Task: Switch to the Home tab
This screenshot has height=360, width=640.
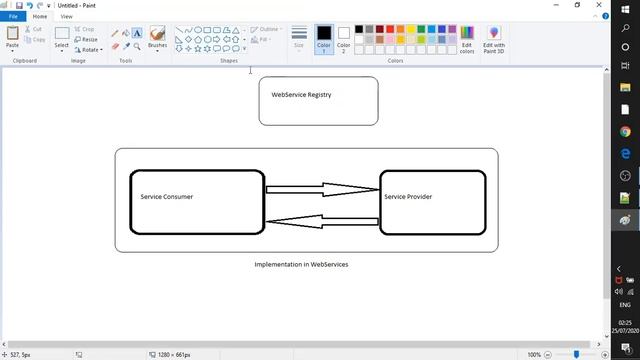Action: coord(40,16)
